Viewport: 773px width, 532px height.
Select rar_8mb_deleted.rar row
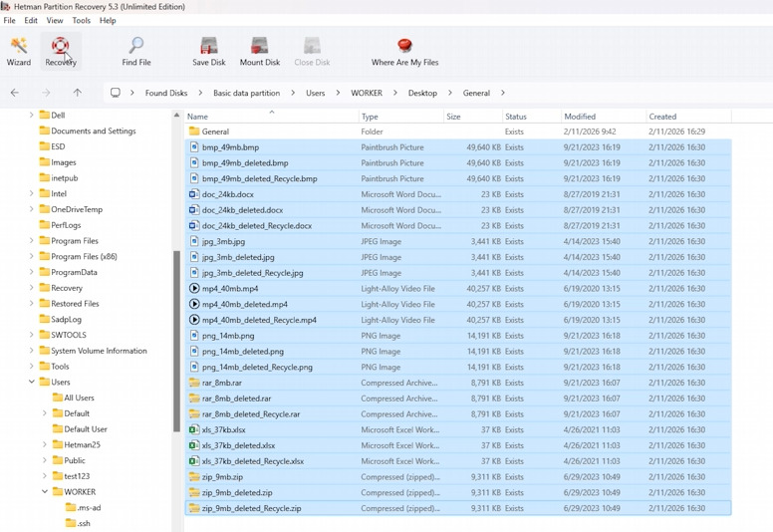(458, 399)
